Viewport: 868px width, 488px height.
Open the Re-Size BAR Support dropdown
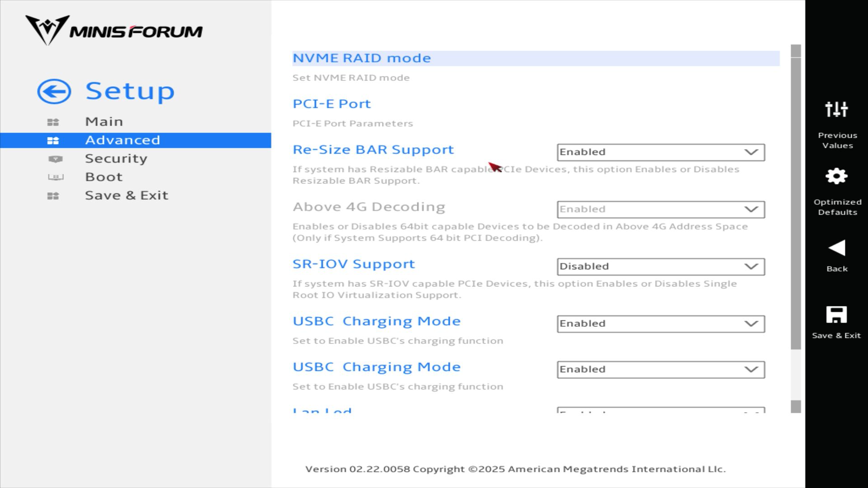(660, 152)
